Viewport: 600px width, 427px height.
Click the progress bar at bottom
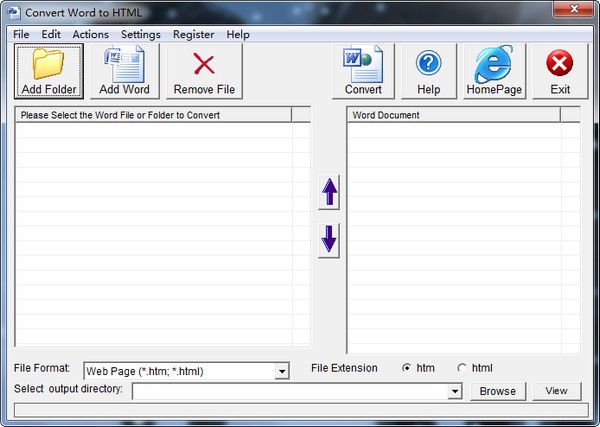click(301, 410)
